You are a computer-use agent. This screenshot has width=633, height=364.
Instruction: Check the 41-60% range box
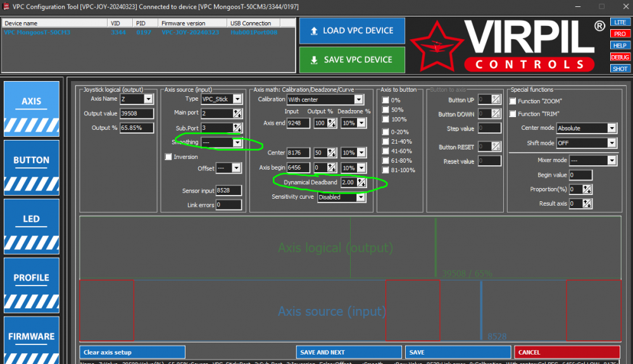tap(385, 151)
